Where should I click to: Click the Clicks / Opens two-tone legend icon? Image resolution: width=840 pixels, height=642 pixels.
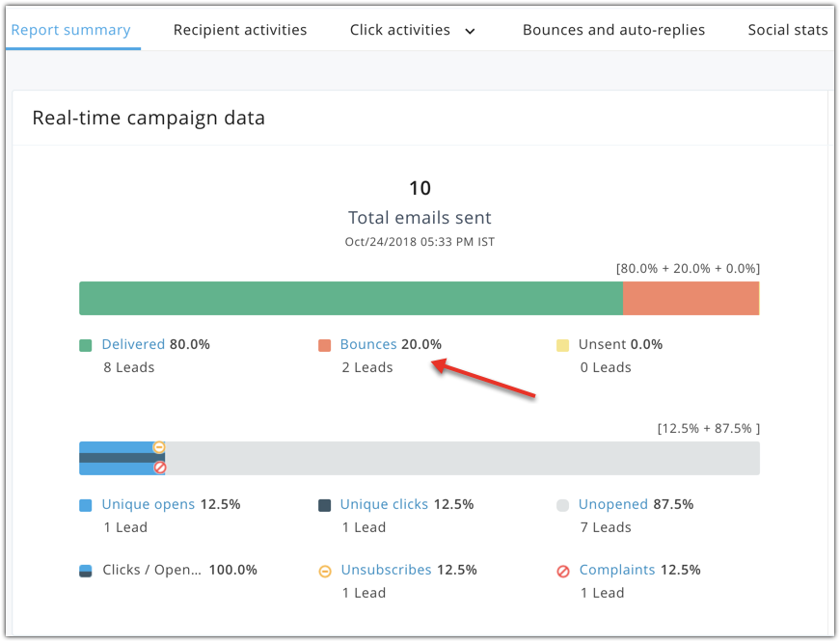86,571
